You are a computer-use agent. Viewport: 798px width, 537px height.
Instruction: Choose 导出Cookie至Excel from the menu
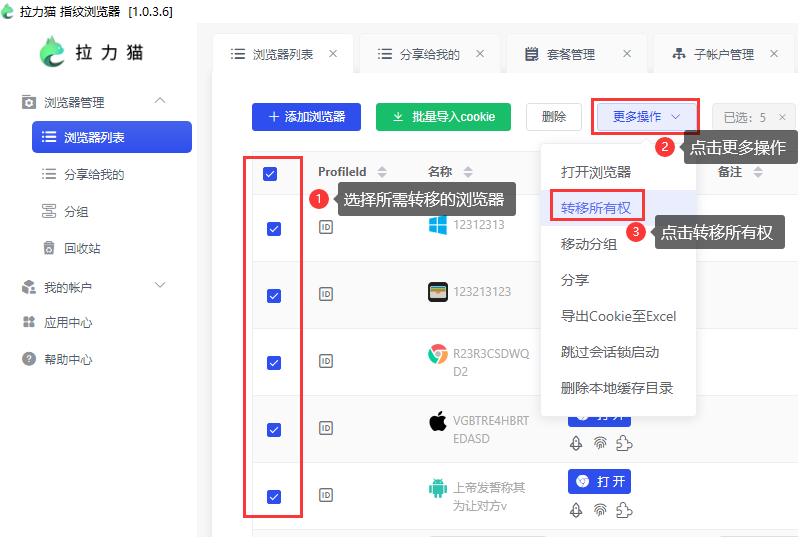tap(618, 316)
